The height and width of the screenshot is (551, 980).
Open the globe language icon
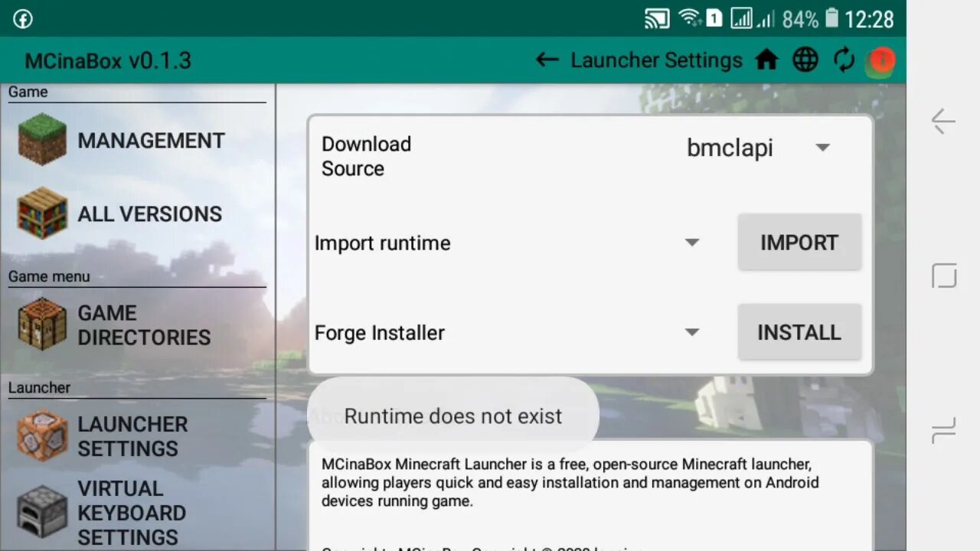click(805, 60)
